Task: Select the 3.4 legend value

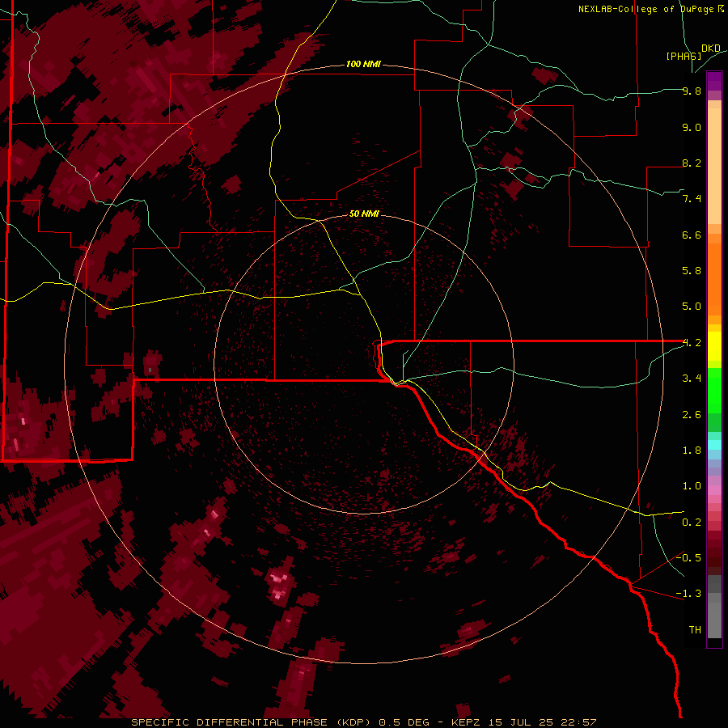Action: tap(692, 379)
